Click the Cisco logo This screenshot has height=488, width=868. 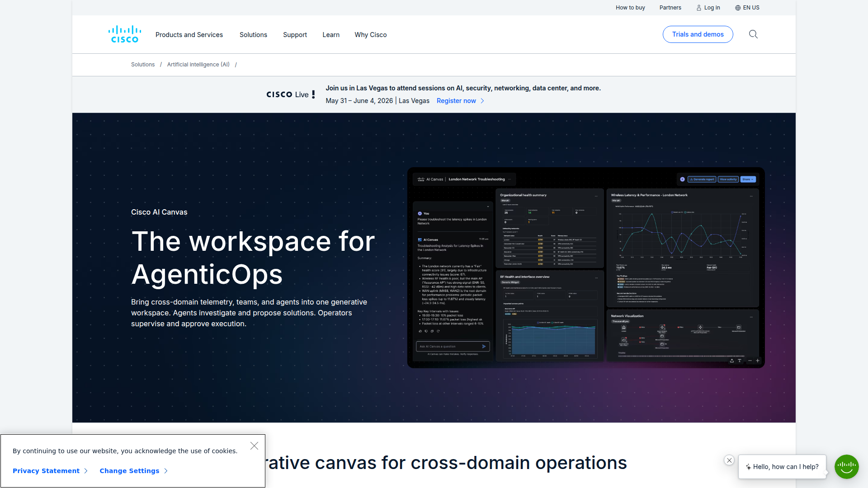[125, 34]
